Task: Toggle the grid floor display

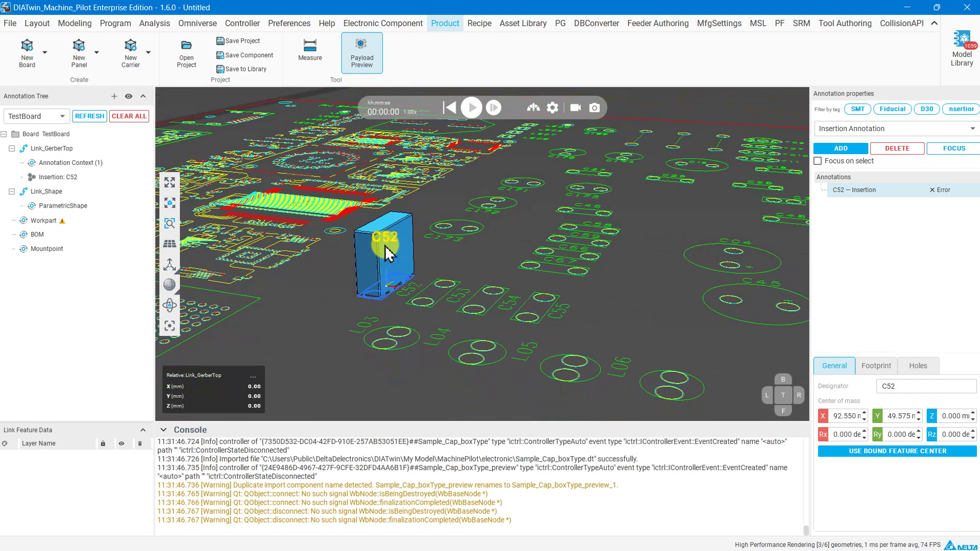Action: (169, 244)
